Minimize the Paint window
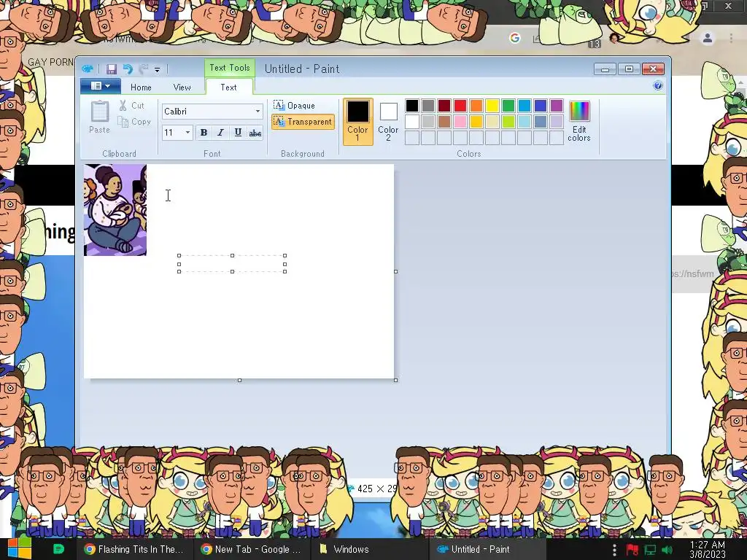The height and width of the screenshot is (560, 747). point(605,69)
